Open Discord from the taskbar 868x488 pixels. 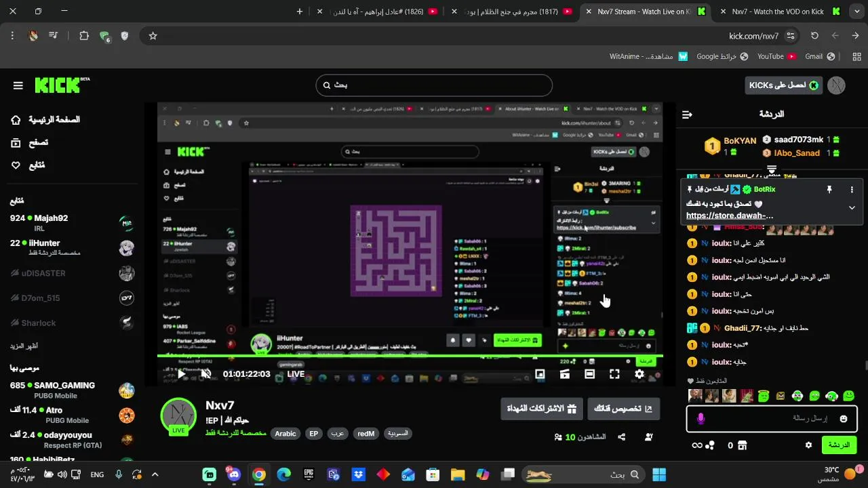point(234,474)
